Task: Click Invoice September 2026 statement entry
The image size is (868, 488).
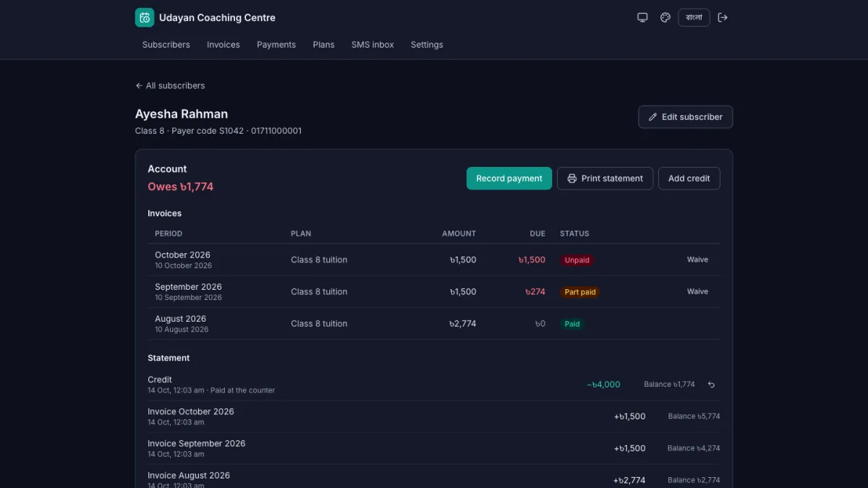Action: [197, 443]
